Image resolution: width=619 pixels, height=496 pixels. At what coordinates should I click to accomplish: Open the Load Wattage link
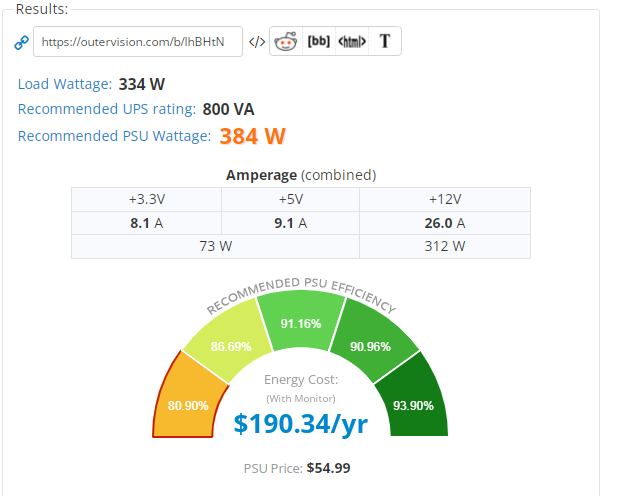coord(65,84)
